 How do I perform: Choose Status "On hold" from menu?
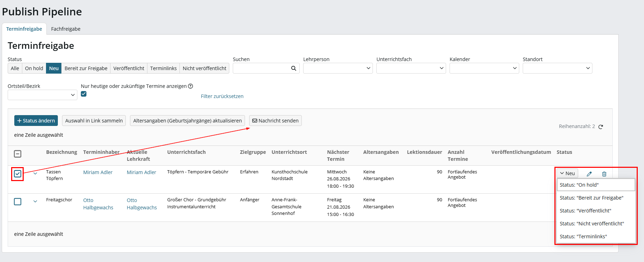tap(596, 185)
